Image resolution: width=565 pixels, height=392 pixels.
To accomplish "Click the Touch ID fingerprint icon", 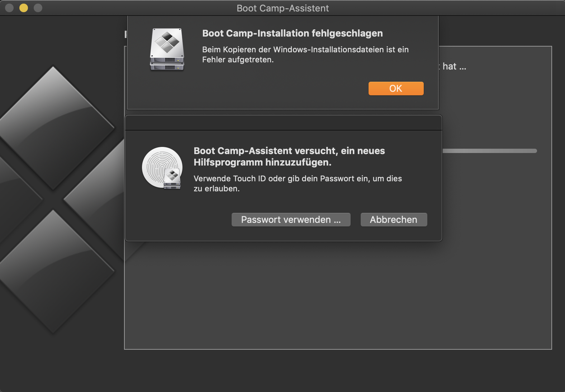I will click(162, 167).
